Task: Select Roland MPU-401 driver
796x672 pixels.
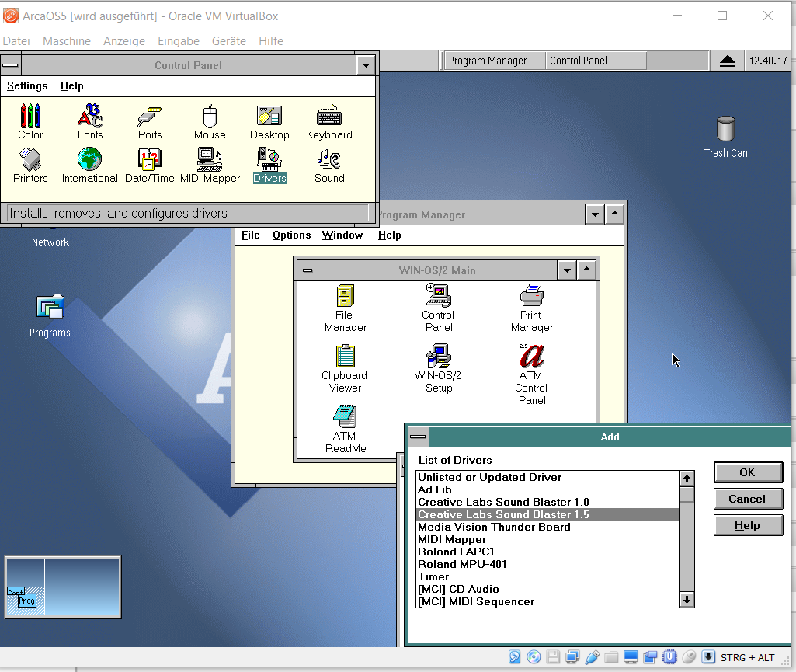Action: (x=547, y=564)
